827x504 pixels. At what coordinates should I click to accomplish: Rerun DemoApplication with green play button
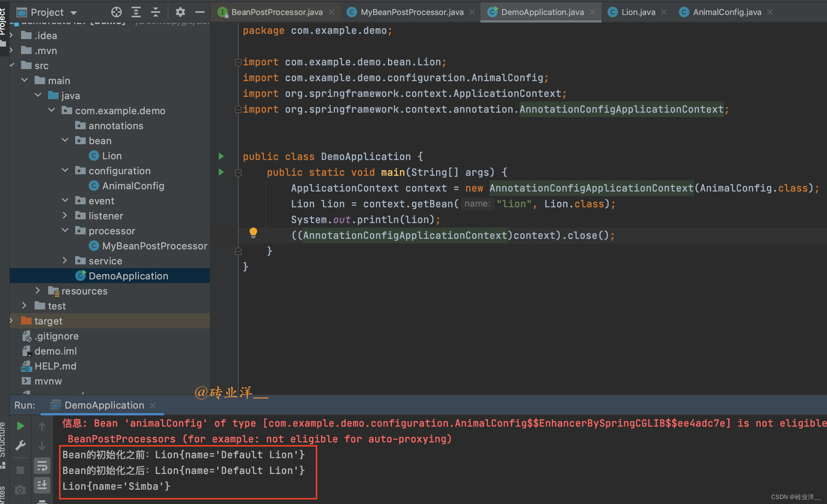click(21, 426)
